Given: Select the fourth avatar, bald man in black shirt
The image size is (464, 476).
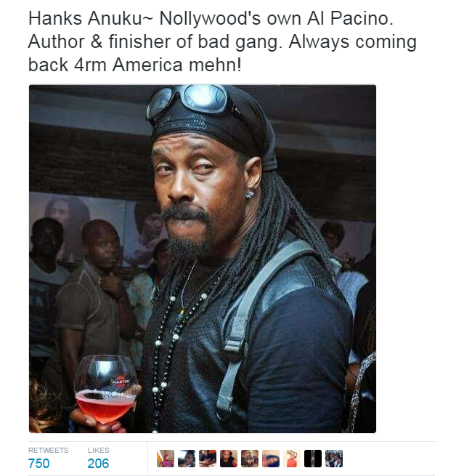Looking at the screenshot, I should point(229,459).
